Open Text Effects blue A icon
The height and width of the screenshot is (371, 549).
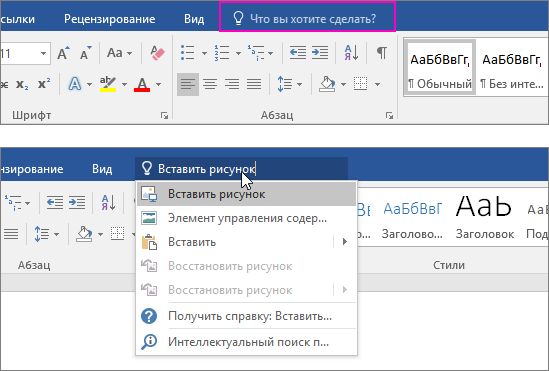click(75, 84)
